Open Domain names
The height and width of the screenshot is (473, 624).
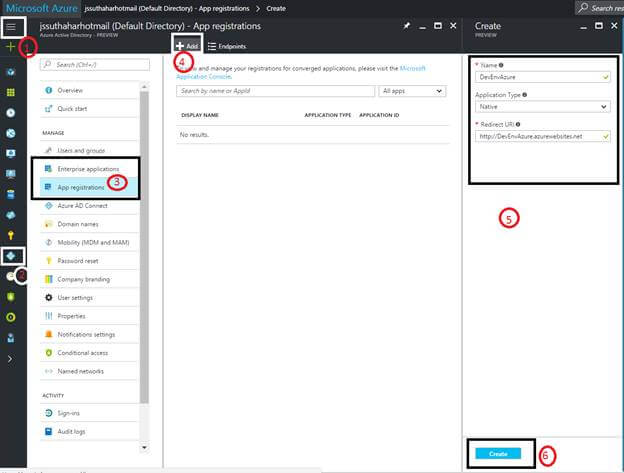click(x=89, y=224)
